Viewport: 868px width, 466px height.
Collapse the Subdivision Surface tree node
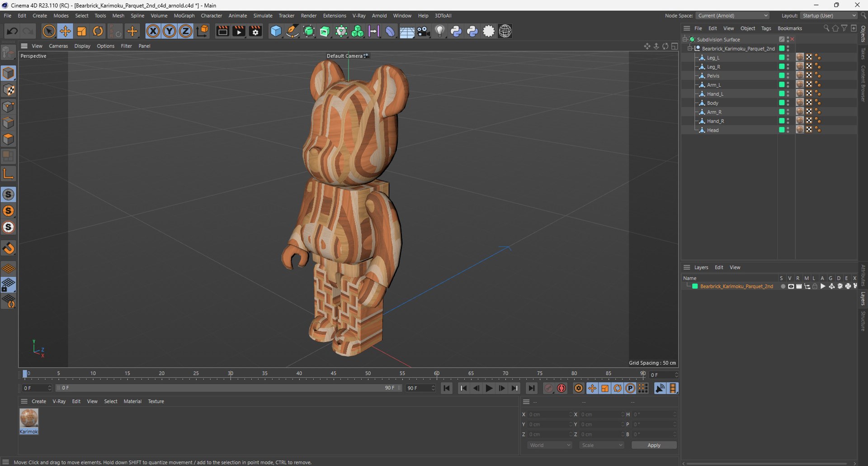click(x=685, y=39)
